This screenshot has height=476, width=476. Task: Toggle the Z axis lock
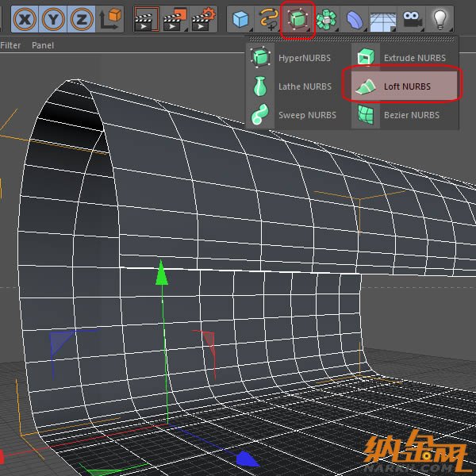(x=81, y=19)
